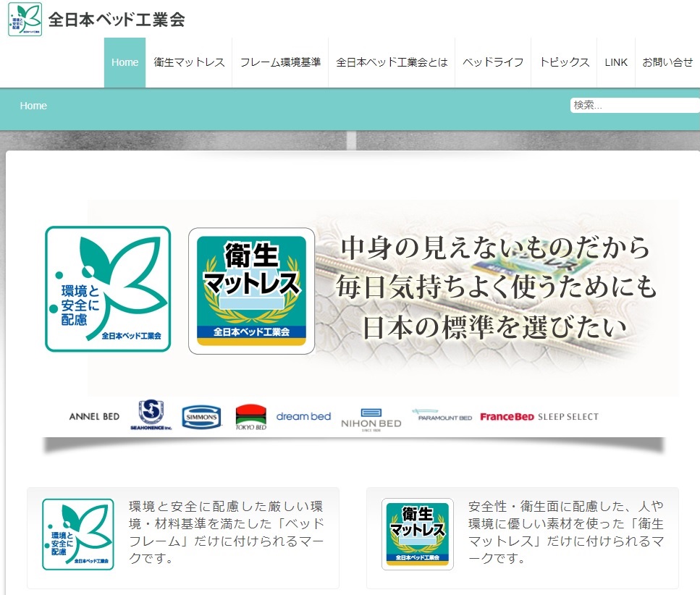Image resolution: width=700 pixels, height=595 pixels.
Task: Select the SIMMONS brand logo
Action: click(x=201, y=417)
